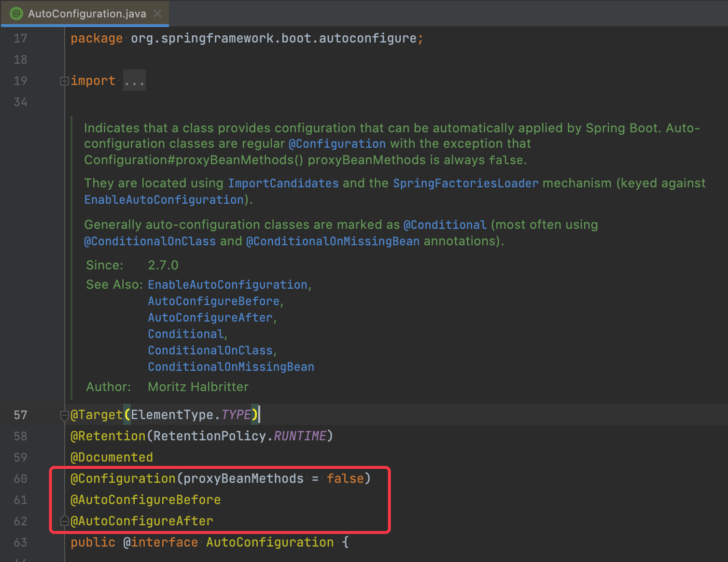Viewport: 728px width, 562px height.
Task: Click the TYPE constant
Action: (x=236, y=415)
